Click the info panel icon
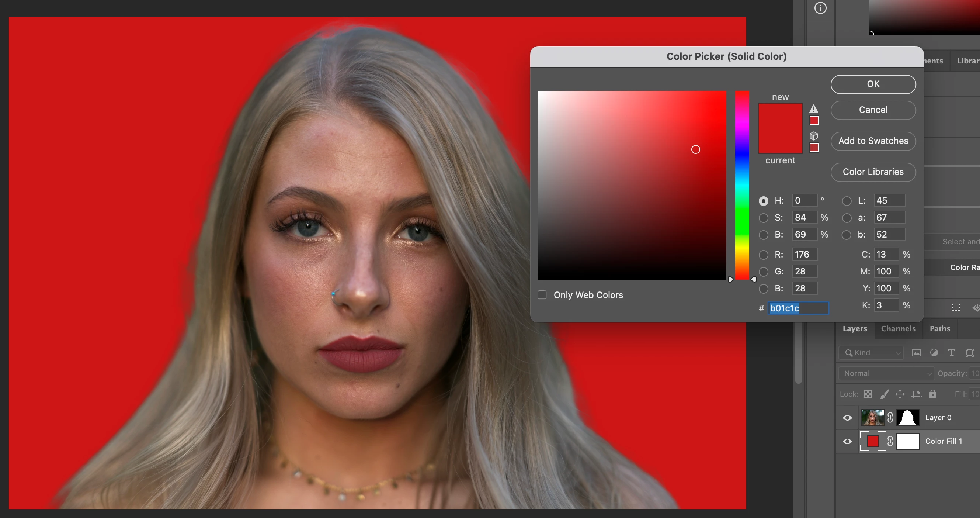Screen dimensions: 980x518 pos(820,8)
